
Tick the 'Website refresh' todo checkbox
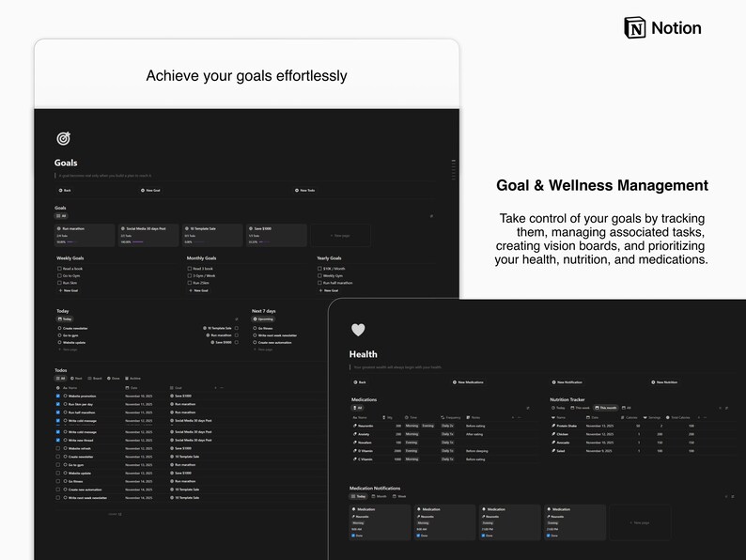[58, 448]
